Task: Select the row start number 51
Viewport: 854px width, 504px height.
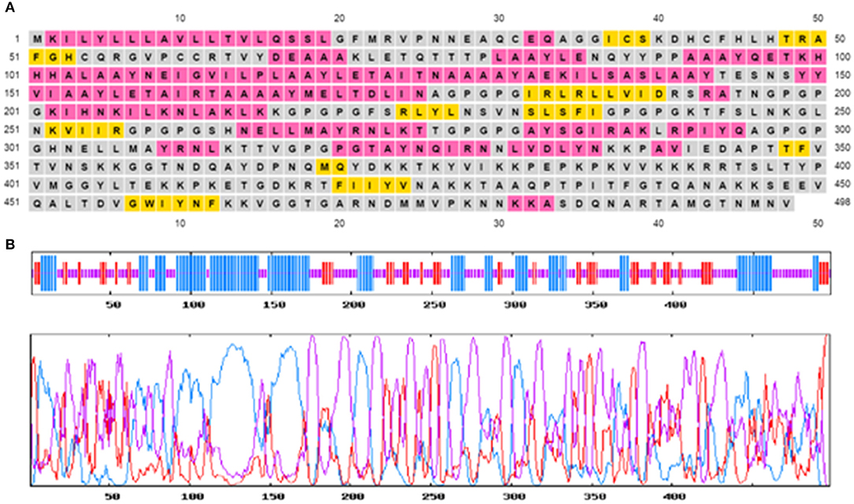Action: coord(15,57)
